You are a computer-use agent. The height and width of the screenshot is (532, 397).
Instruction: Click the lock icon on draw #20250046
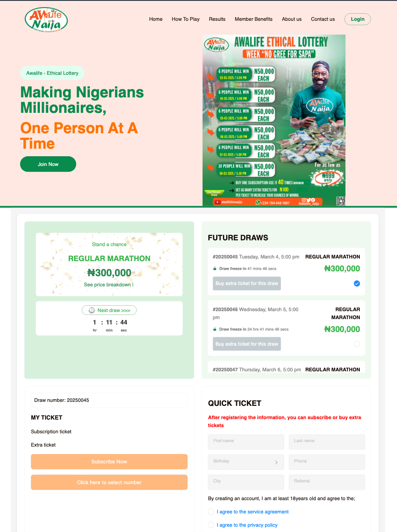click(215, 329)
